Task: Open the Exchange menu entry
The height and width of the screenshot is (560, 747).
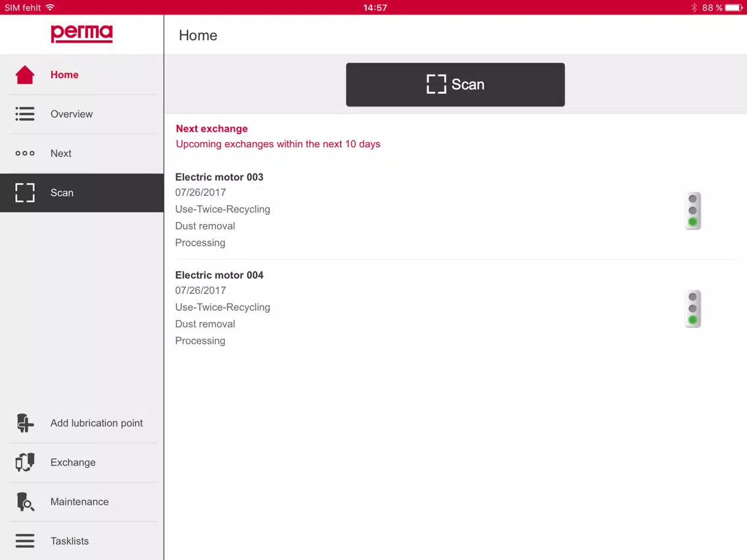Action: (73, 462)
